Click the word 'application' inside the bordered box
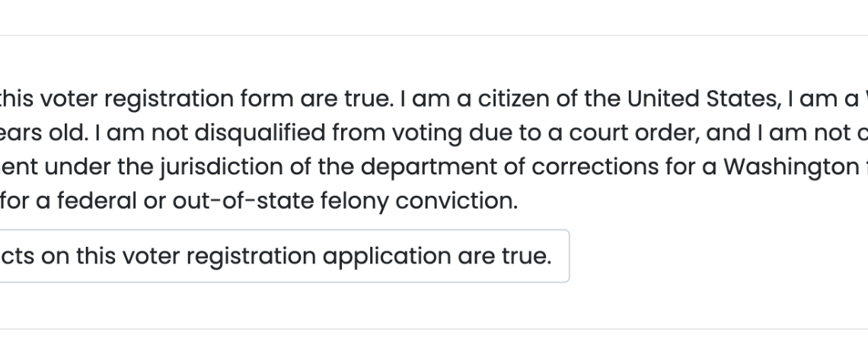This screenshot has width=868, height=339. (x=386, y=257)
